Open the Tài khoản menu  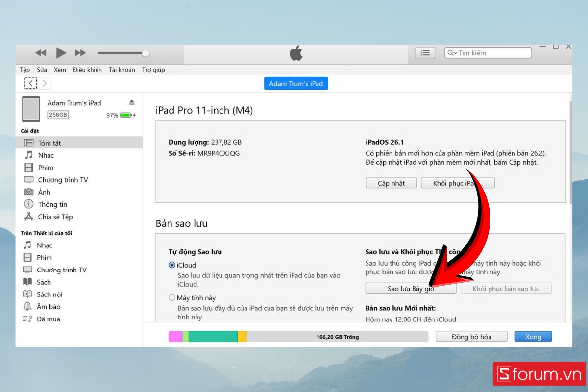coord(121,70)
